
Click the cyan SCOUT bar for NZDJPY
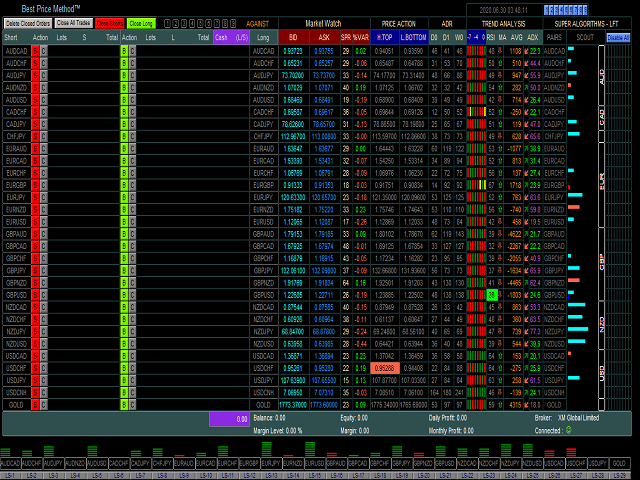coord(578,329)
